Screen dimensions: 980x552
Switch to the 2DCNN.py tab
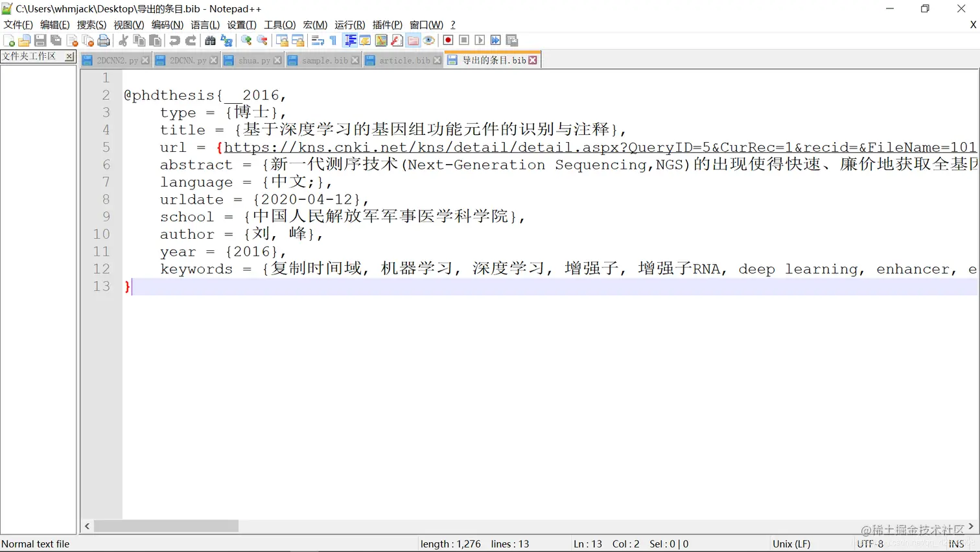click(x=188, y=60)
